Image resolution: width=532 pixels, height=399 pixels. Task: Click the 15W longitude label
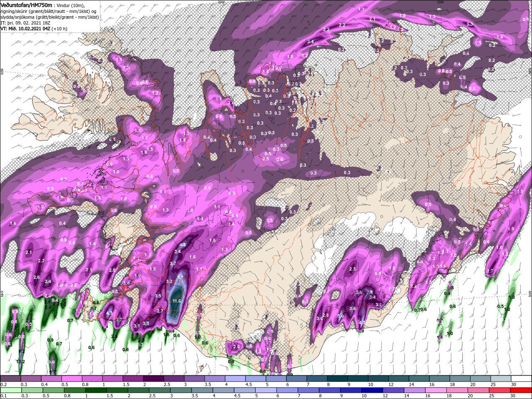[x=441, y=2]
